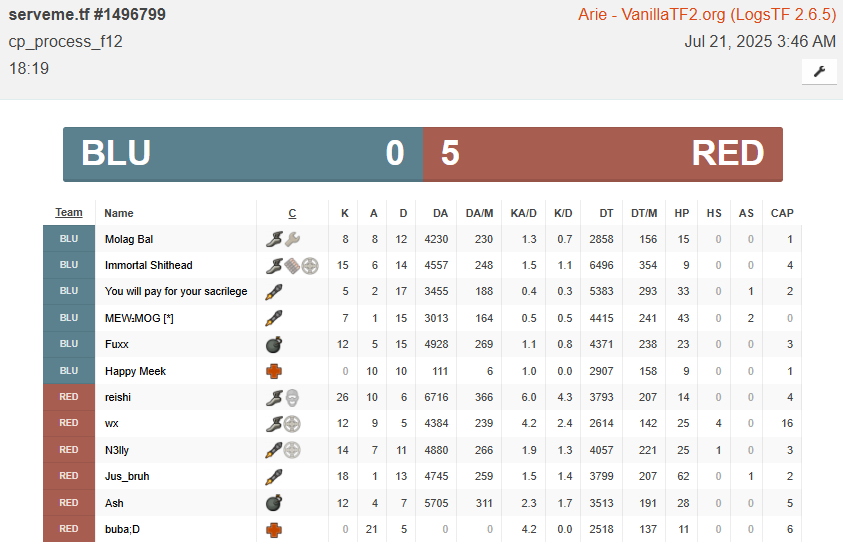This screenshot has height=551, width=843.
Task: Click Immortal Shithead's Sniper crosshair icon
Action: point(310,265)
